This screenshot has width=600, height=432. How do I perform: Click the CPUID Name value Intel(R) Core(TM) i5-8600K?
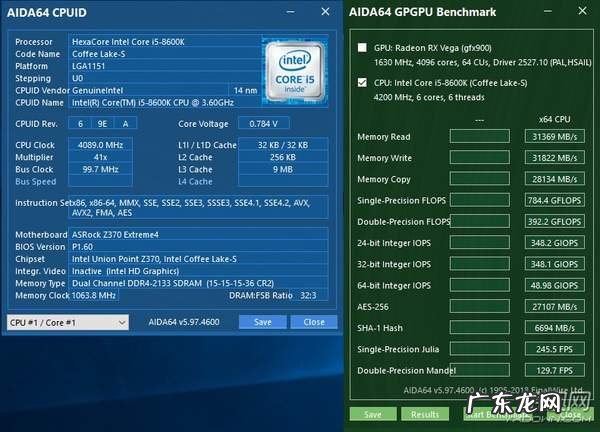tap(165, 103)
